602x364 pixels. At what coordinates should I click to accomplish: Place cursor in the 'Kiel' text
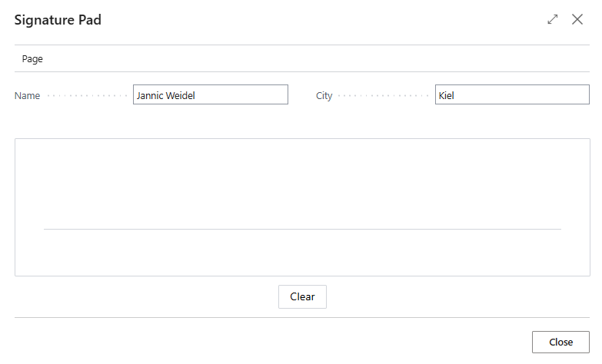[x=447, y=95]
